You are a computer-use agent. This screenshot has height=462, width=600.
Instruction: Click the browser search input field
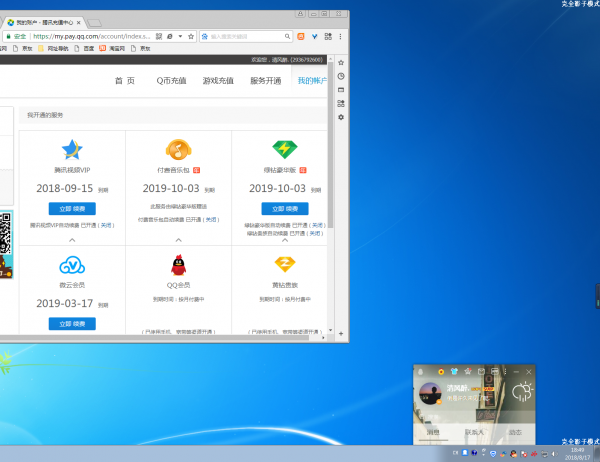[245, 36]
